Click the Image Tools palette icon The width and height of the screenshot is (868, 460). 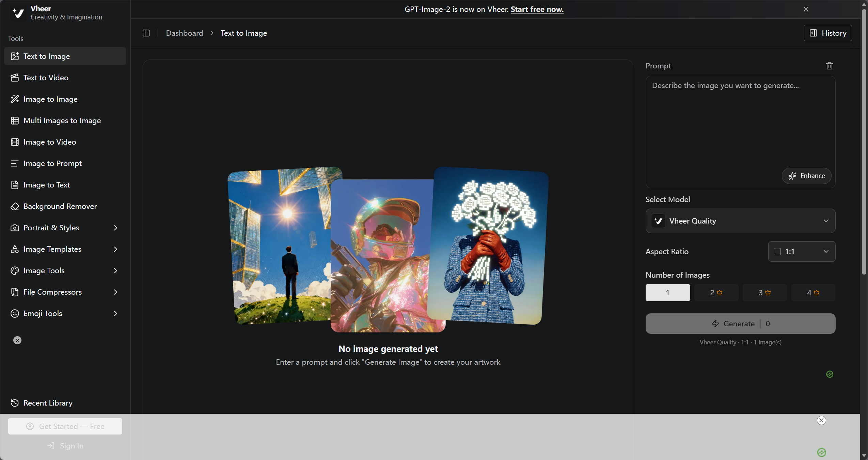pos(15,270)
